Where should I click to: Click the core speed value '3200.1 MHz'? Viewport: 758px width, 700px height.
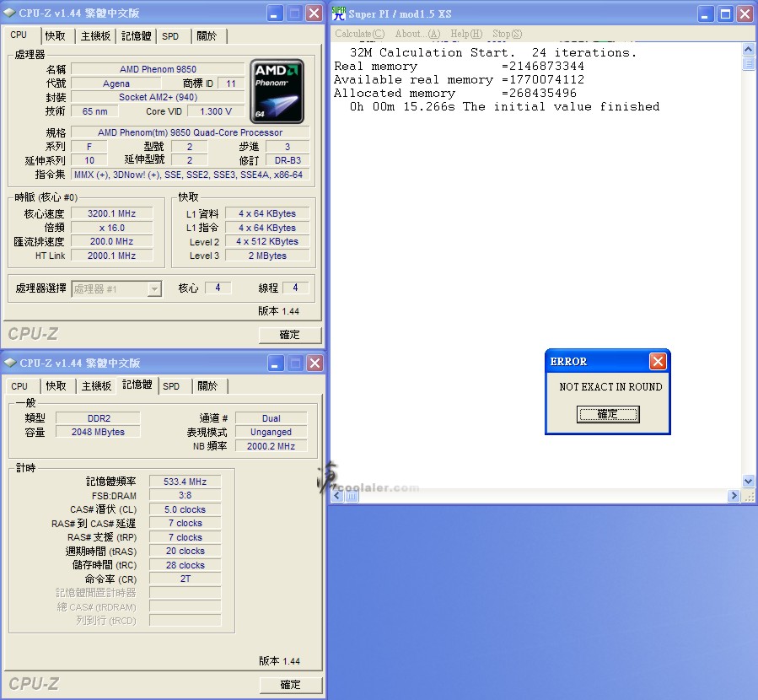click(111, 213)
